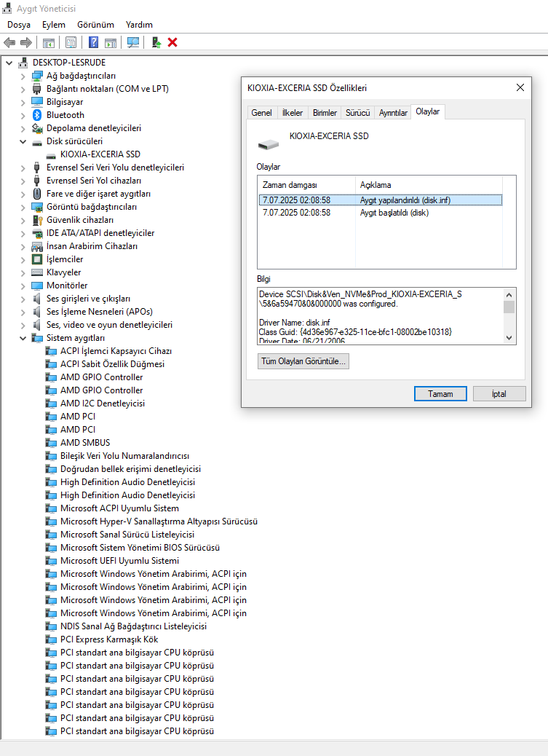Select NDIS Sanal Ağ Bağdaştırıcı Listeleyicisi
The image size is (548, 756).
pos(133,626)
